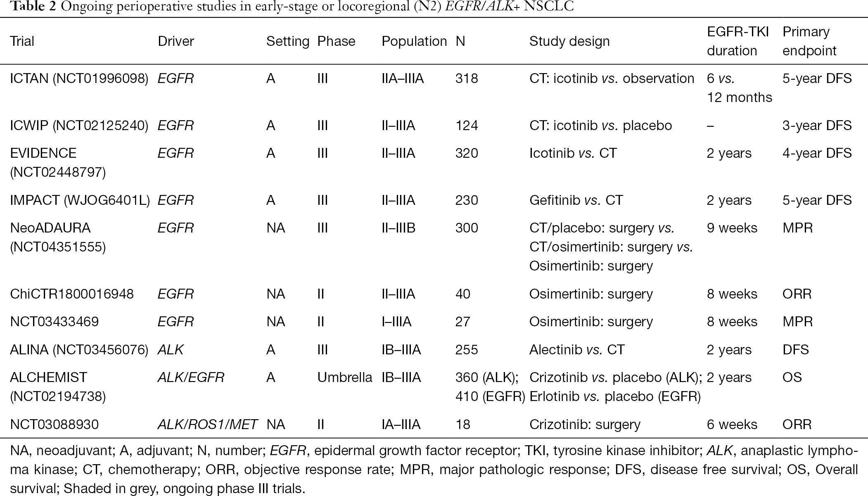Click the EGFR-TKI duration column header

pos(738,41)
